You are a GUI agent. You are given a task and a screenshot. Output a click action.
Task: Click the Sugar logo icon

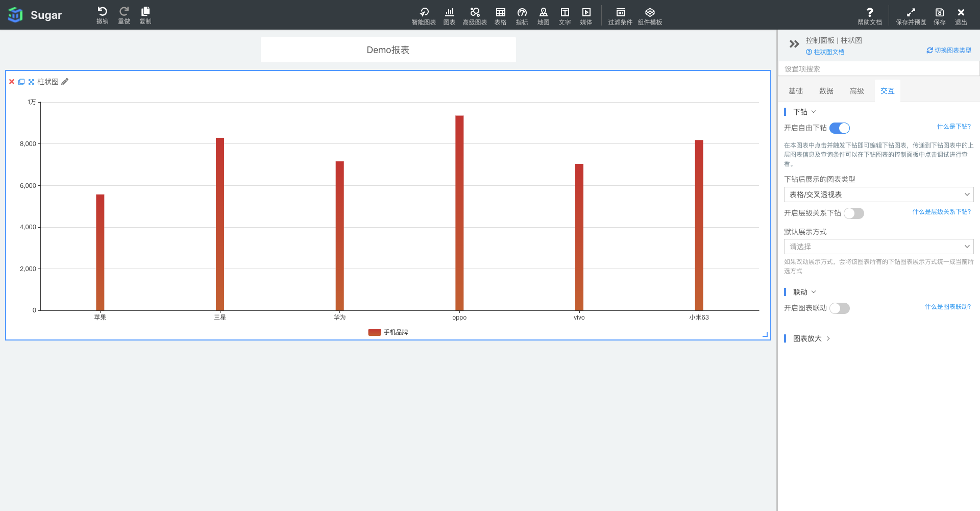point(15,15)
